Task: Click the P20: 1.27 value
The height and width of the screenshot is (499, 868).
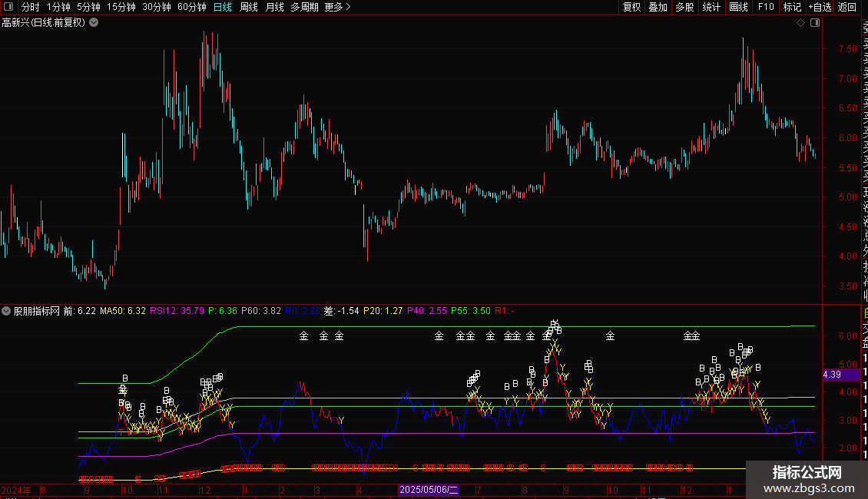Action: [x=383, y=311]
